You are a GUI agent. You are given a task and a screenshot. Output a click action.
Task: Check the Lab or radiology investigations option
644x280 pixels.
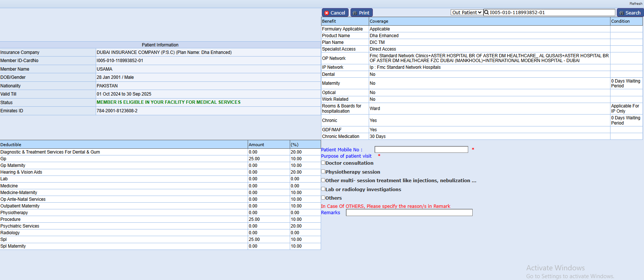pyautogui.click(x=323, y=189)
